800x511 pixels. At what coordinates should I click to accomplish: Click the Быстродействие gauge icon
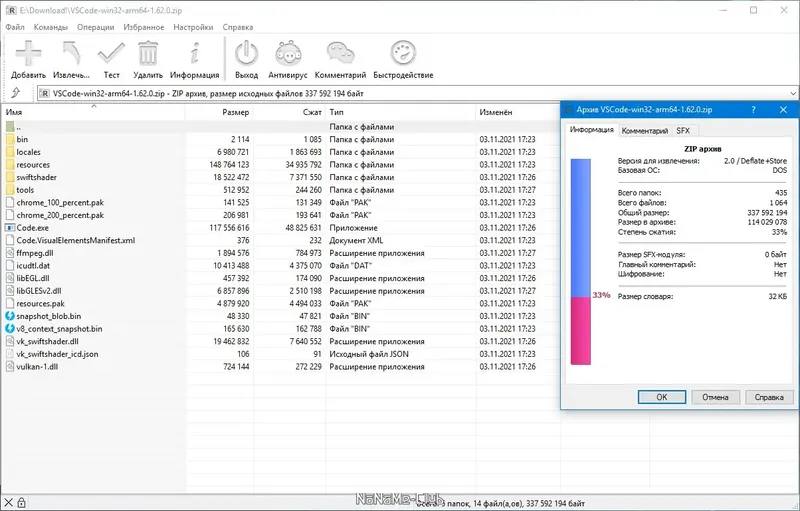(403, 54)
